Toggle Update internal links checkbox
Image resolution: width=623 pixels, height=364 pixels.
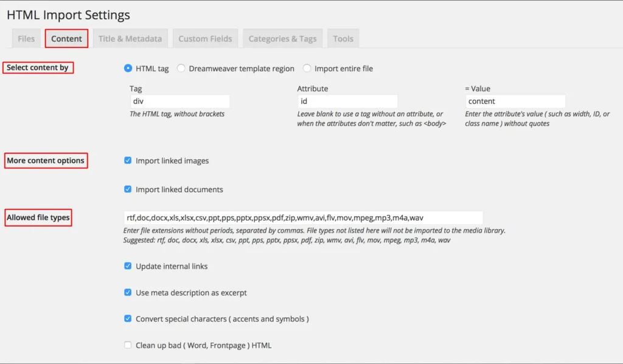pyautogui.click(x=128, y=266)
